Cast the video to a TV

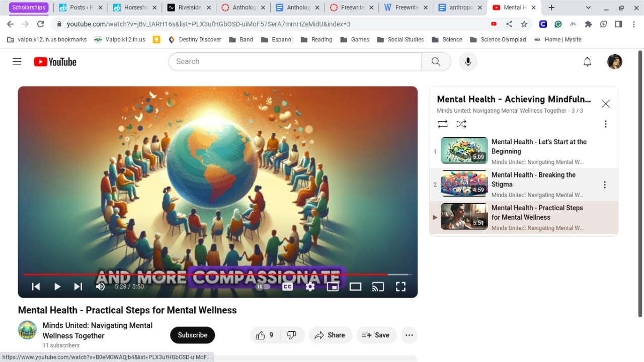(x=378, y=287)
